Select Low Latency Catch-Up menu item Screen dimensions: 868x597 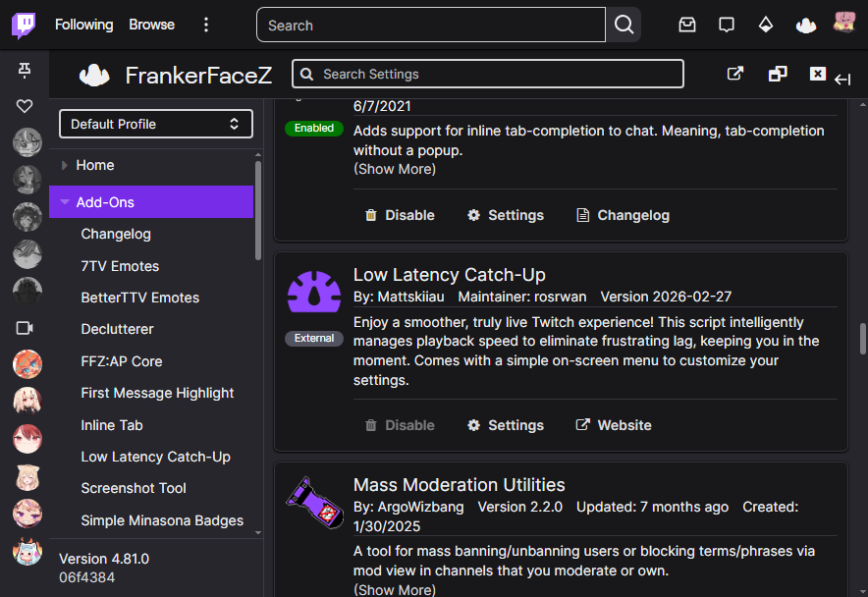(x=155, y=457)
